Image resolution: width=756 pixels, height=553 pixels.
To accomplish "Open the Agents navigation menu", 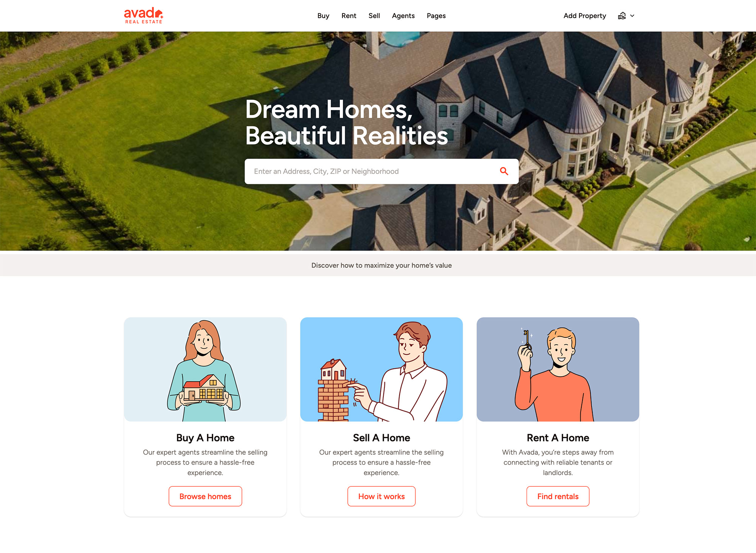I will coord(403,16).
